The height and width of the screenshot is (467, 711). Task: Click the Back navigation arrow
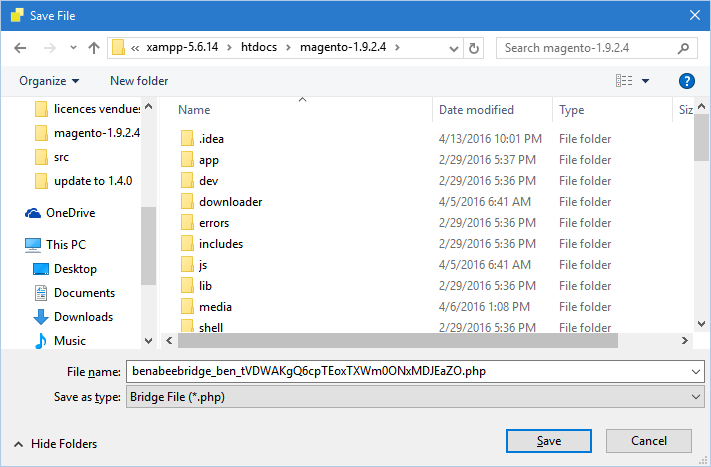coord(19,48)
